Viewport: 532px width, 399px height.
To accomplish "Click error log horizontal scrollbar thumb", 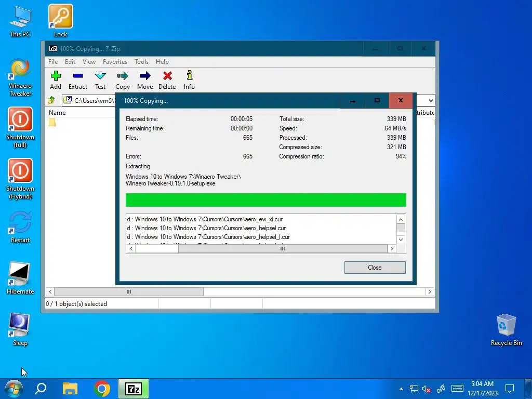I will 283,249.
